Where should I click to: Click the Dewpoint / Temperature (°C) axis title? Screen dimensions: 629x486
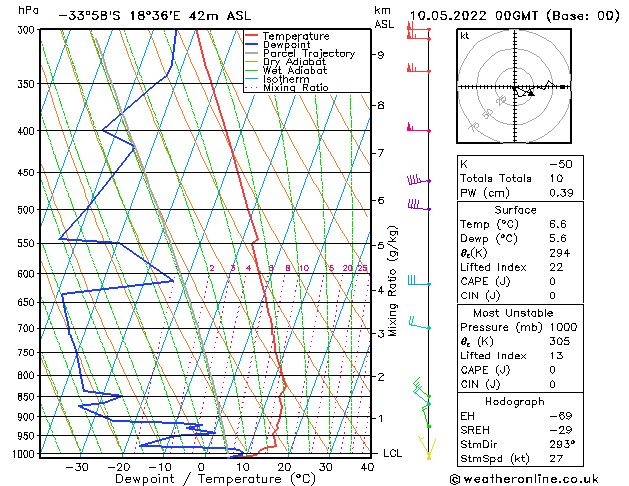(215, 479)
